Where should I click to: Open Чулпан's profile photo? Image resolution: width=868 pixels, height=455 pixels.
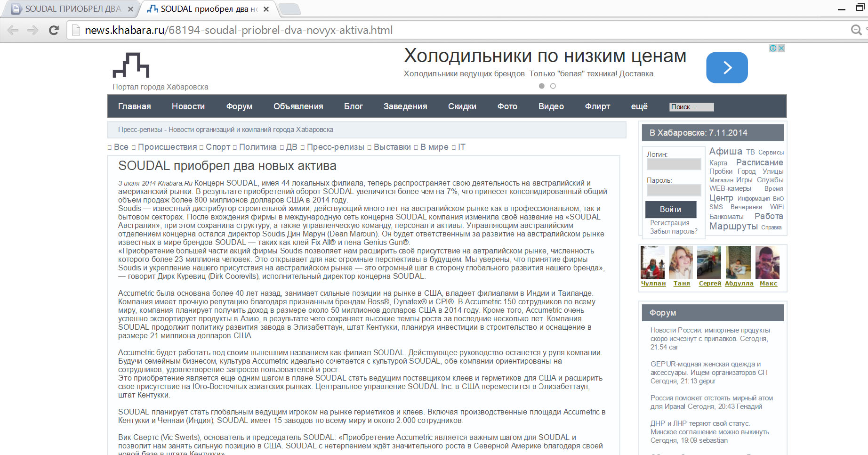652,262
